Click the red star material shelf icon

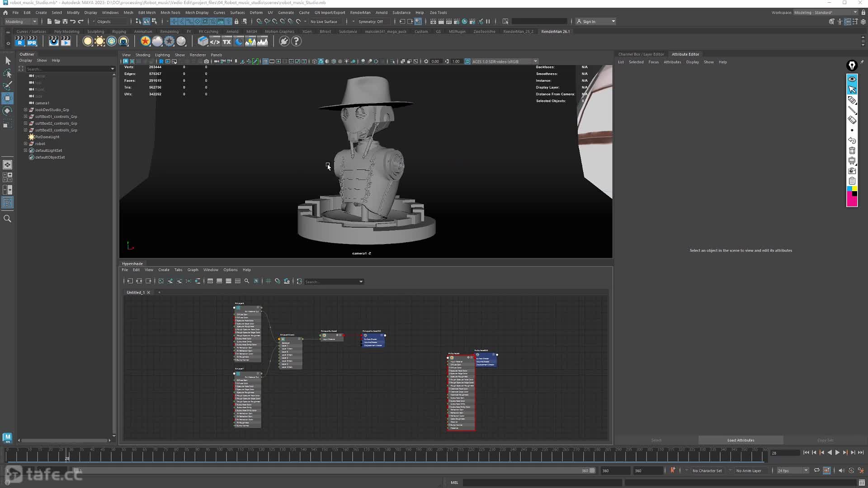(x=145, y=42)
